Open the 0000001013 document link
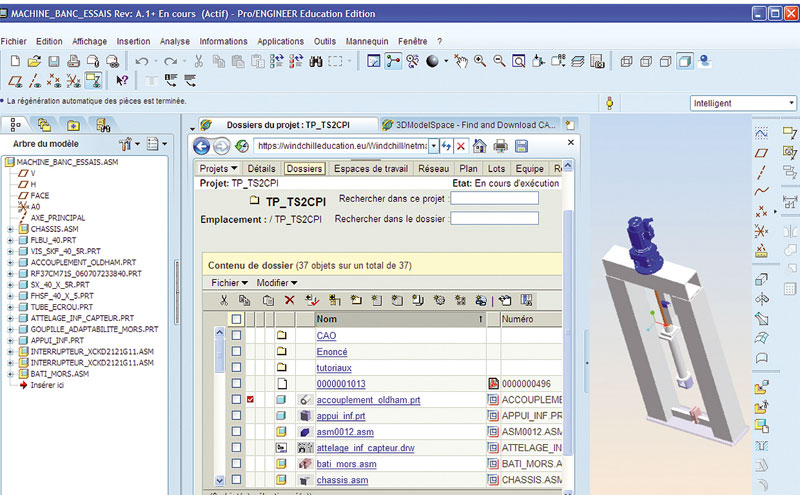The height and width of the screenshot is (495, 800). [341, 384]
